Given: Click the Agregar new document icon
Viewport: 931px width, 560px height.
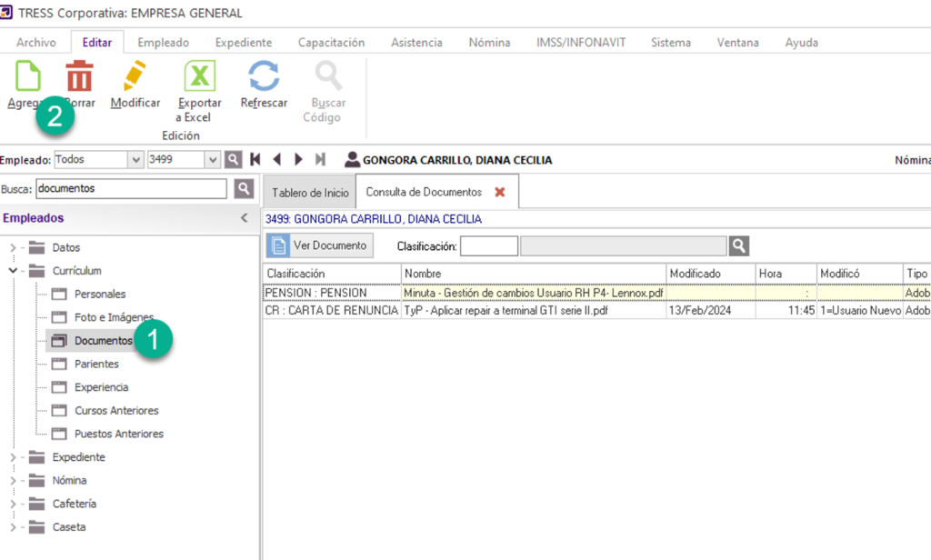Looking at the screenshot, I should 28,76.
